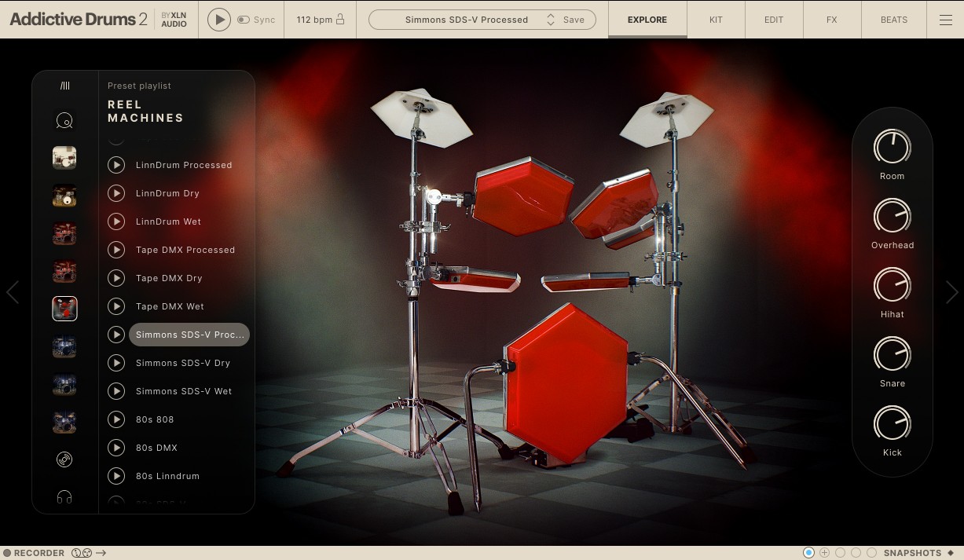Click the headphones icon in the sidebar
Image resolution: width=964 pixels, height=560 pixels.
pos(64,496)
